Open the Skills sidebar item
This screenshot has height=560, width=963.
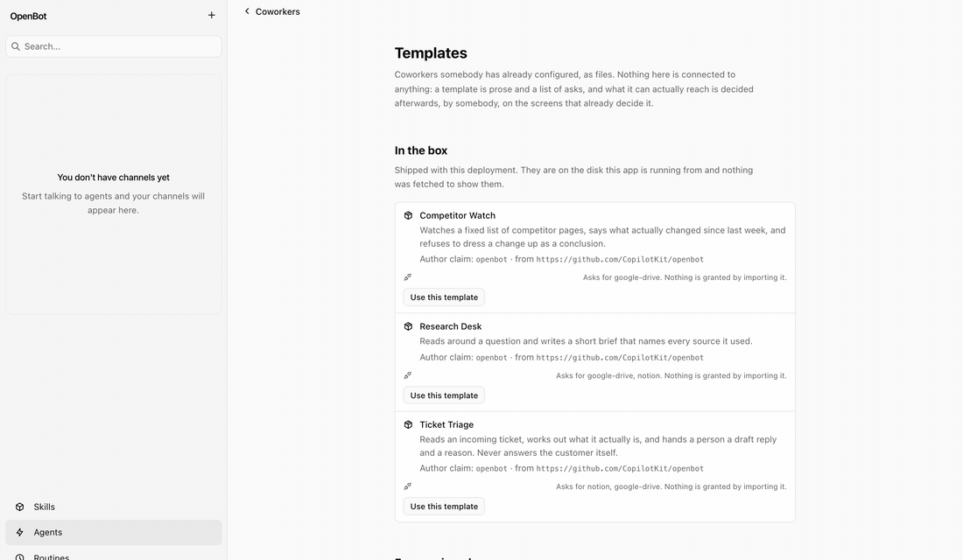[x=114, y=507]
